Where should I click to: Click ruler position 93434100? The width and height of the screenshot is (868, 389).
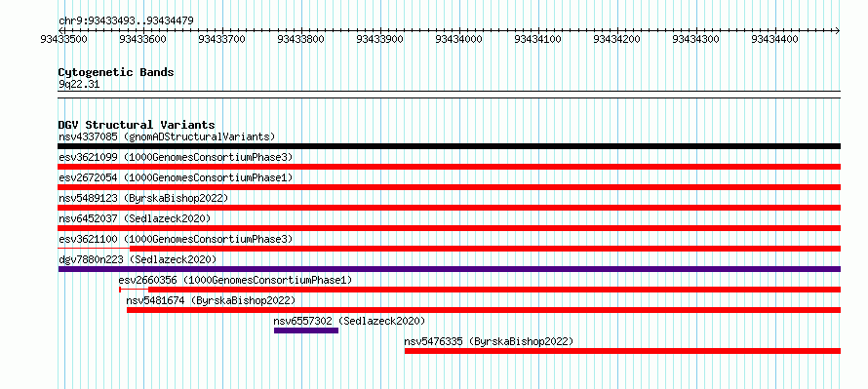(x=538, y=39)
